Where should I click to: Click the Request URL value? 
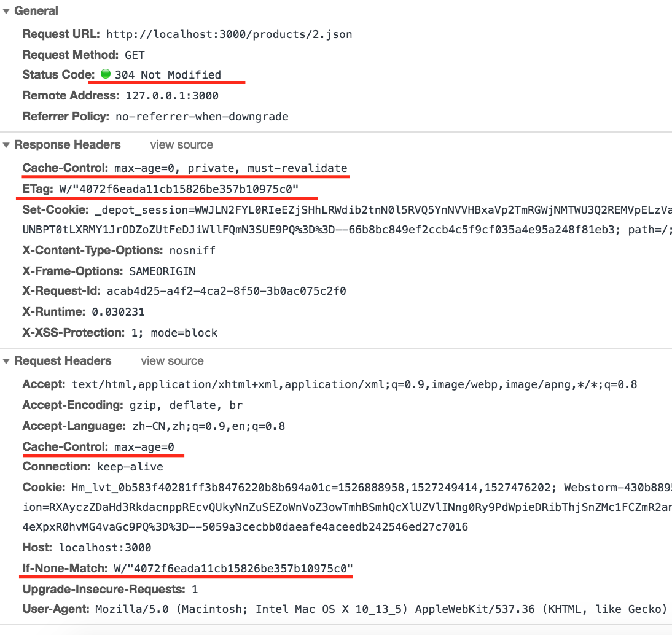(229, 34)
